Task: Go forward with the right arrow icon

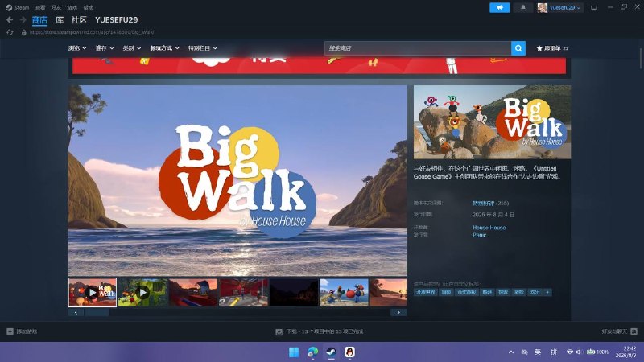Action: point(23,19)
